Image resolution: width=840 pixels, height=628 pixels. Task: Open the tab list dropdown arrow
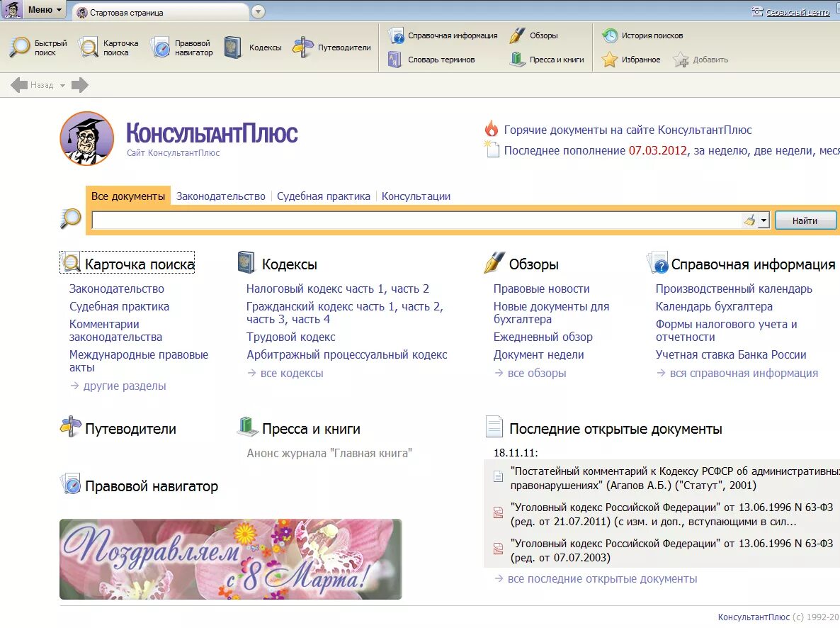click(x=259, y=12)
